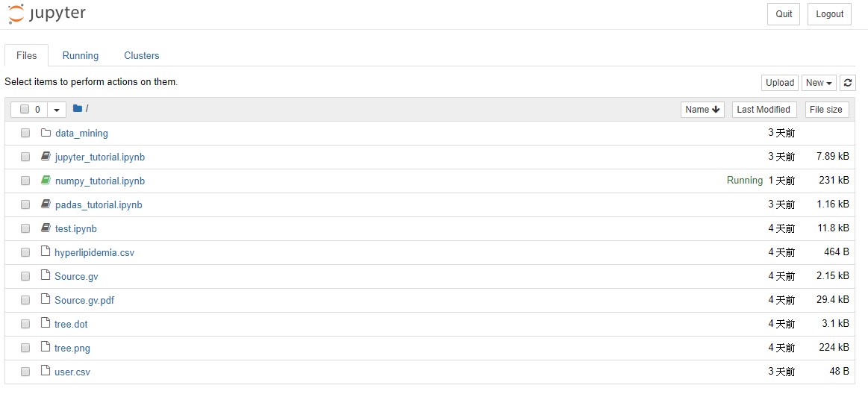The height and width of the screenshot is (397, 868).
Task: Sort files by Last Modified
Action: click(764, 110)
